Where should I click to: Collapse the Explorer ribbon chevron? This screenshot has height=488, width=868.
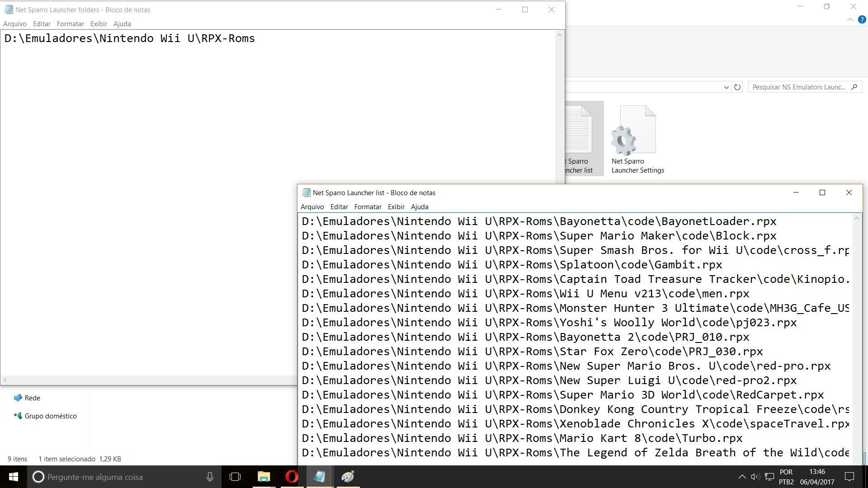click(x=850, y=19)
